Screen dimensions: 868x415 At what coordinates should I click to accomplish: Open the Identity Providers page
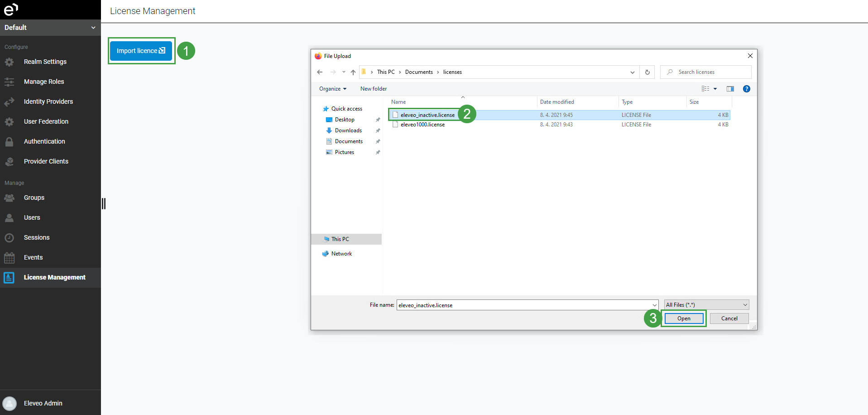(x=48, y=101)
